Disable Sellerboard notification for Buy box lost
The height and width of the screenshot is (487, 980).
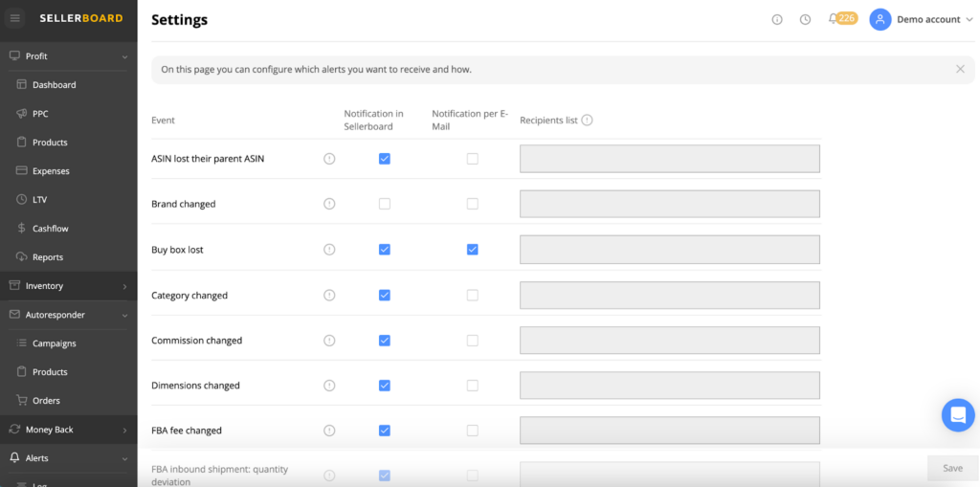pos(385,250)
